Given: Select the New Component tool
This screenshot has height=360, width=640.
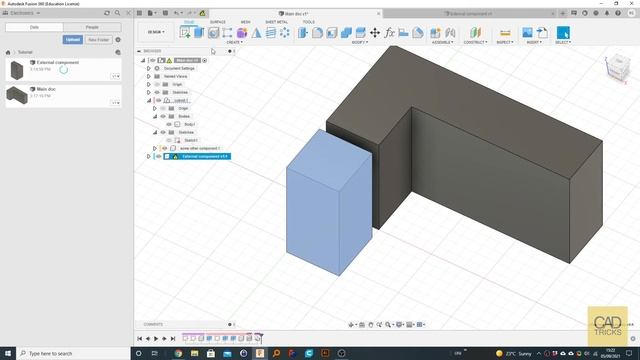Looking at the screenshot, I should 435,33.
